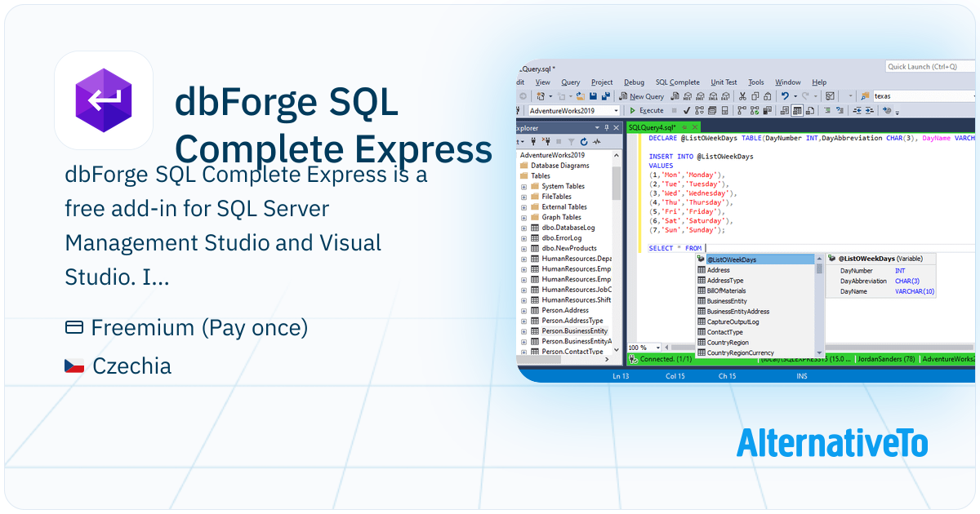Click the Parse checkmark icon
The height and width of the screenshot is (514, 980).
[686, 110]
